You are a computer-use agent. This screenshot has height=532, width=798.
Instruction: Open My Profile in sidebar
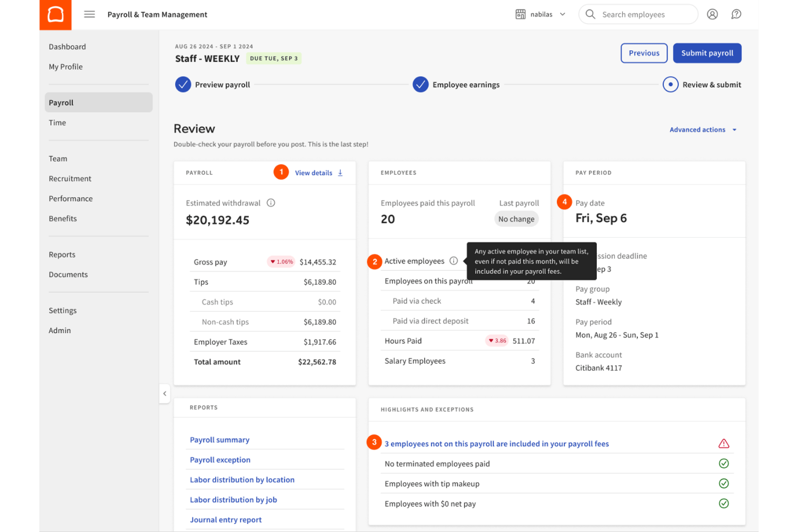[66, 67]
